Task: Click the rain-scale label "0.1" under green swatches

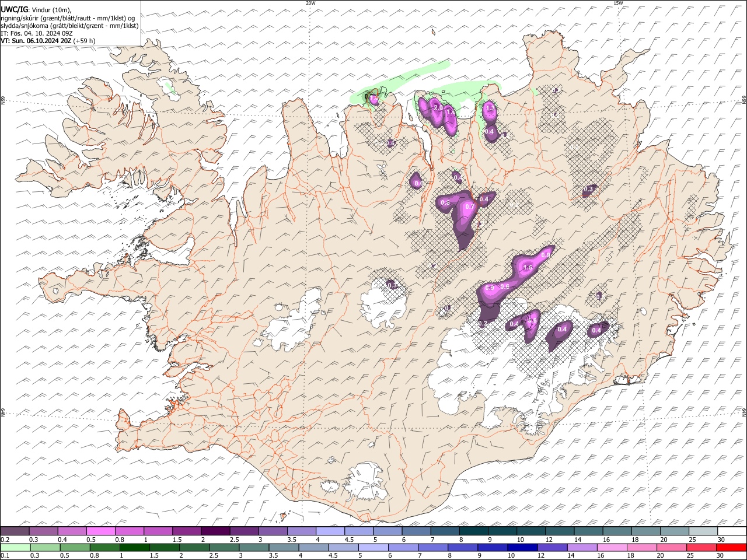Action: tap(6, 555)
